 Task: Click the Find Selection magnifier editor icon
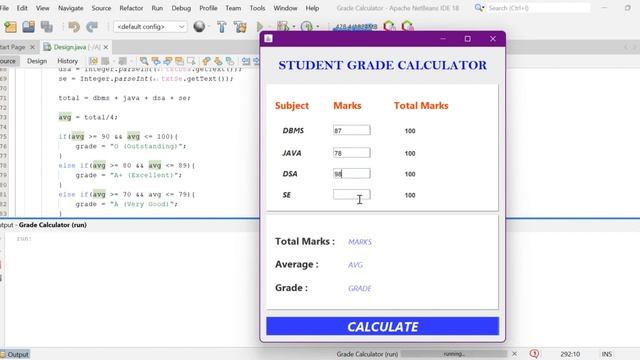pyautogui.click(x=144, y=61)
